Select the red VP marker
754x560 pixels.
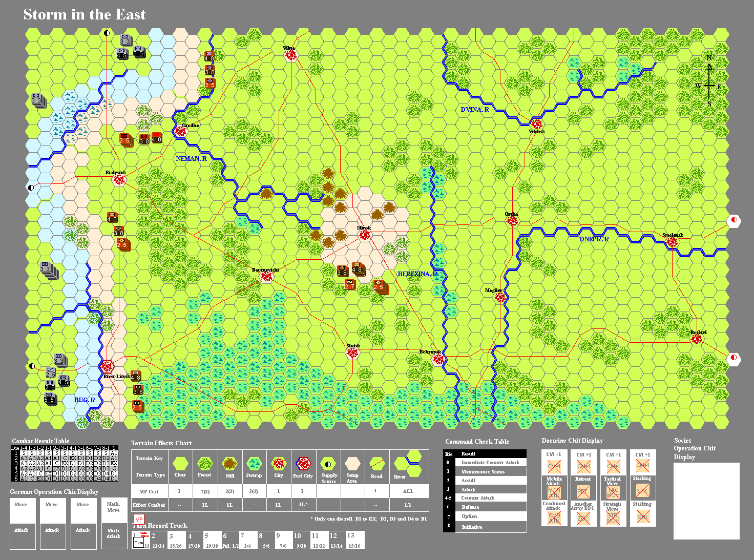pos(139,519)
